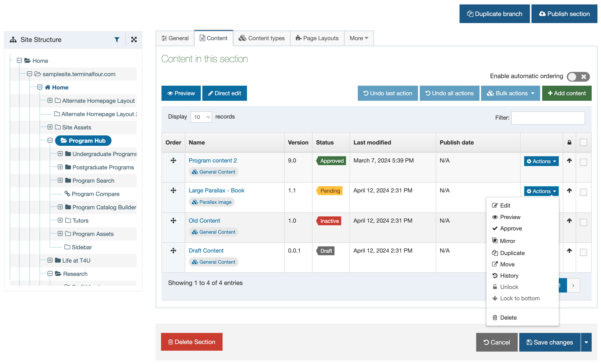Expand Postgraduate Programs tree node
601x364 pixels.
pos(60,167)
